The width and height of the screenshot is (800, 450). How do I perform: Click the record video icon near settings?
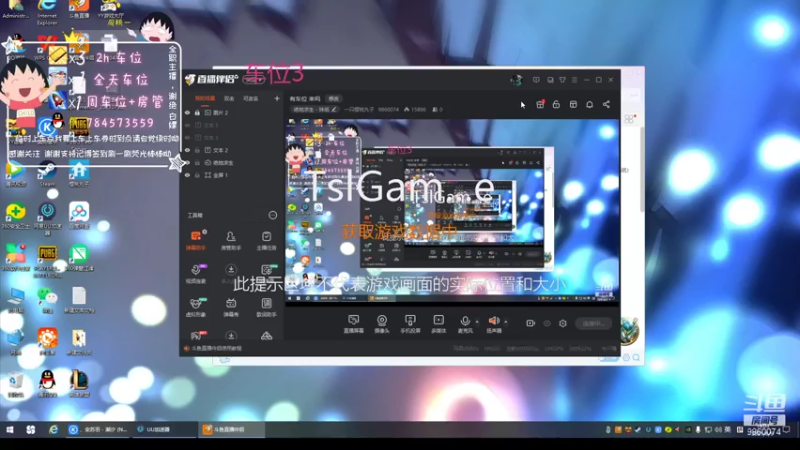point(530,323)
